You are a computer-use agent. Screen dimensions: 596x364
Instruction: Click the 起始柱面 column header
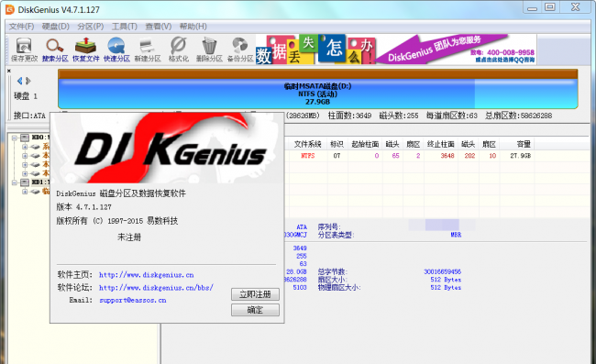(365, 144)
